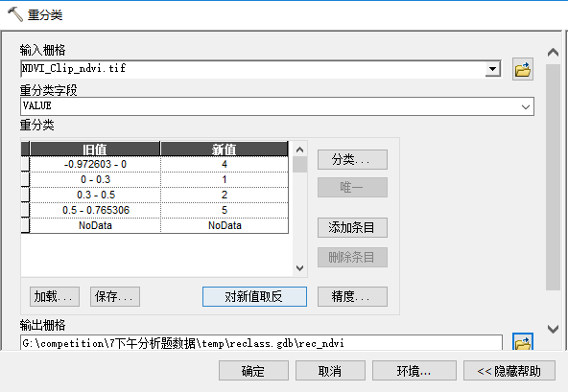Select new value cell 2
Screen dimensions: 568x392
[225, 195]
